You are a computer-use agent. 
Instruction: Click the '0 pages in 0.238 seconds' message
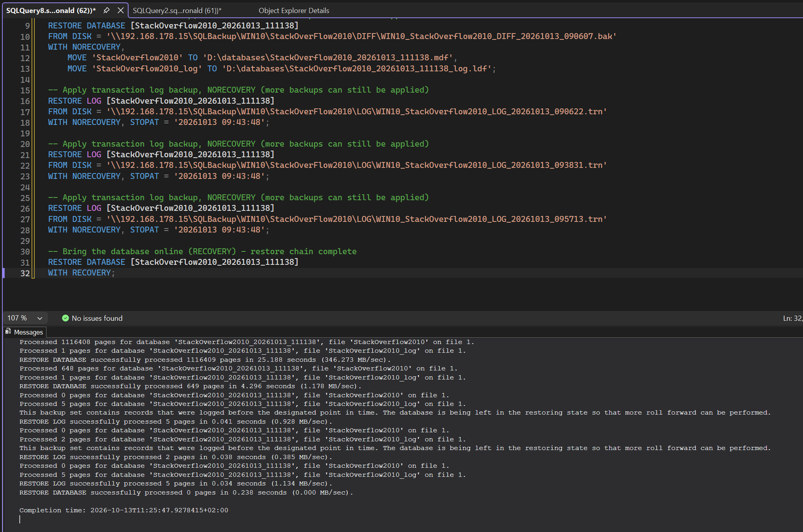pyautogui.click(x=186, y=493)
